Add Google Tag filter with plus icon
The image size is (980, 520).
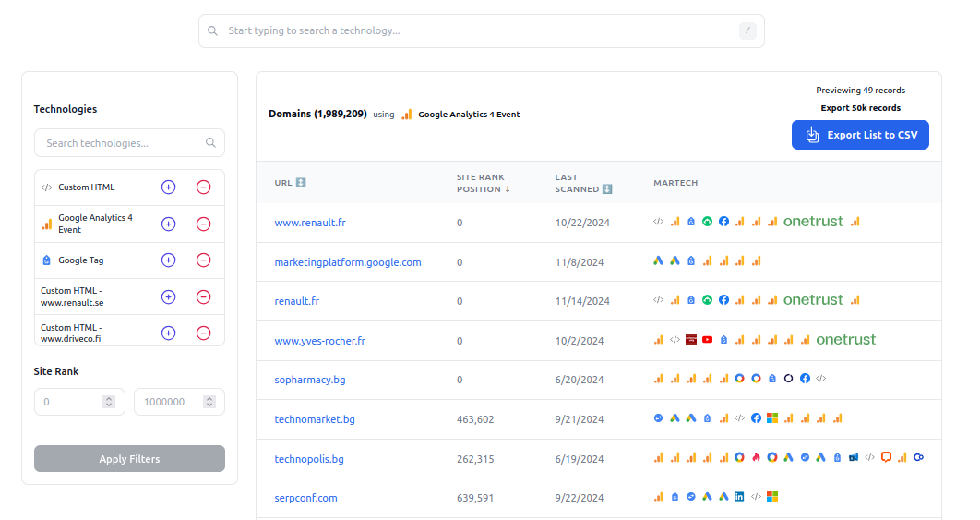(x=168, y=260)
